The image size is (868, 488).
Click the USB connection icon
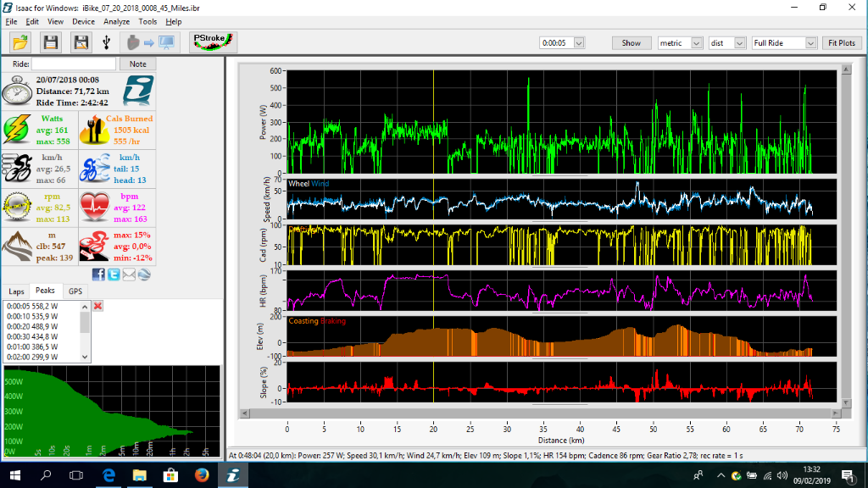106,42
